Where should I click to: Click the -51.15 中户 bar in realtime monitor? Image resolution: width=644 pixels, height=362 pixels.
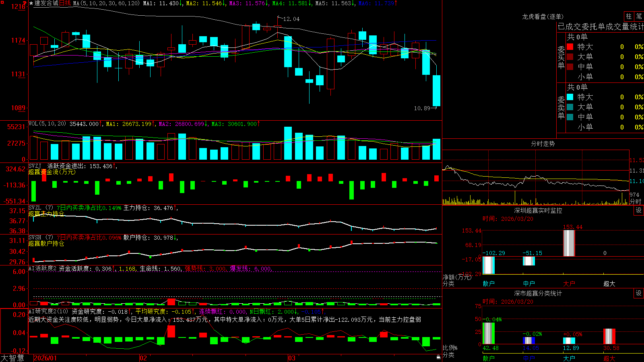point(528,261)
